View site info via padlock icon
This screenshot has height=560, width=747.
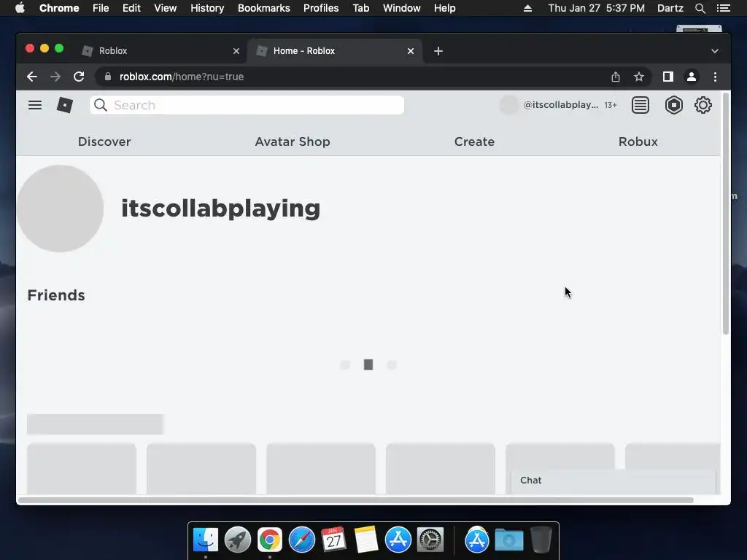(108, 77)
